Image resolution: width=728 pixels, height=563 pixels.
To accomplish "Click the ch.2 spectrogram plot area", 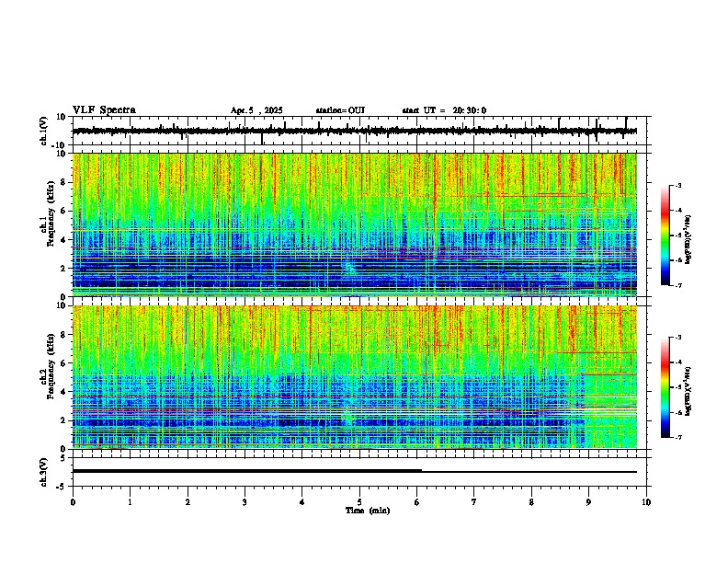I will tap(355, 377).
